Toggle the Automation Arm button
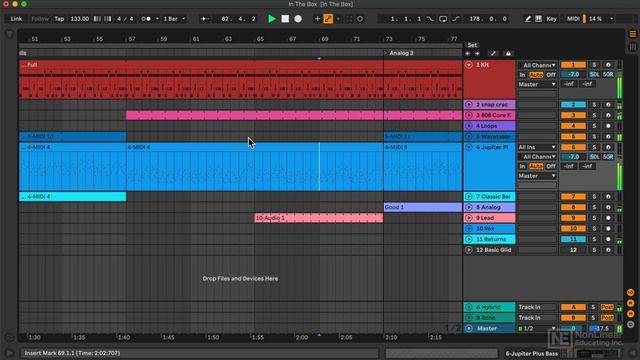640x360 pixels. point(328,19)
